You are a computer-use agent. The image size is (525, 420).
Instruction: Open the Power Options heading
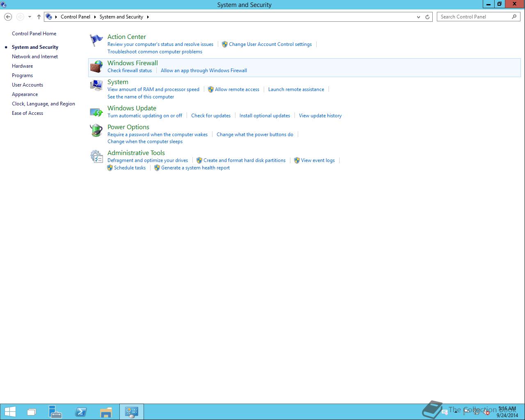coord(128,127)
